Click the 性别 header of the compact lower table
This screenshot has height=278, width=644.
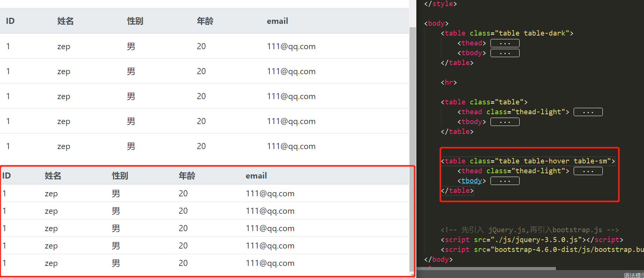pos(120,176)
